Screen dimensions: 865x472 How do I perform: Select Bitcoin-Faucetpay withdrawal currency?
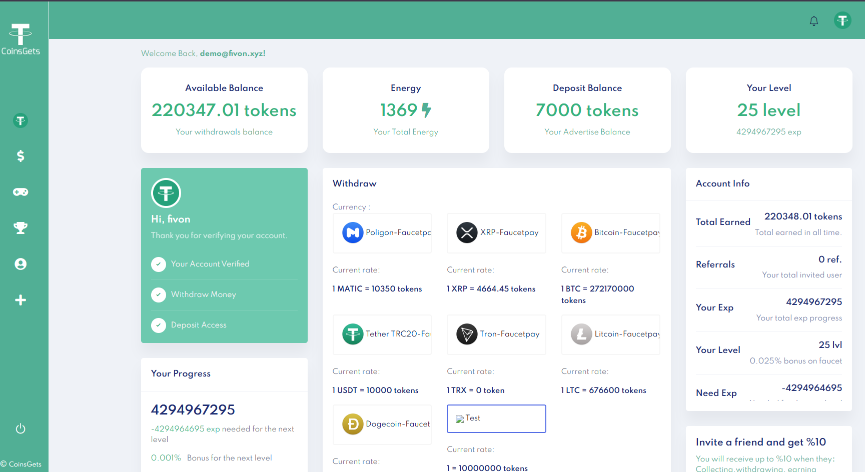pos(610,233)
